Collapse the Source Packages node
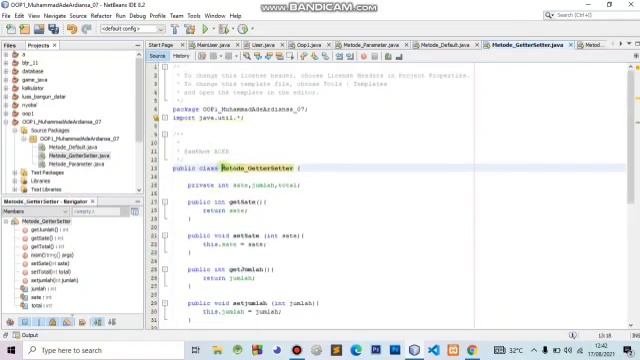This screenshot has width=640, height=360. coord(15,130)
